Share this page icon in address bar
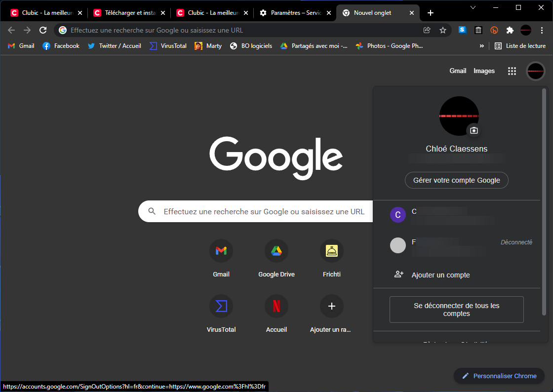Image resolution: width=553 pixels, height=392 pixels. coord(427,30)
